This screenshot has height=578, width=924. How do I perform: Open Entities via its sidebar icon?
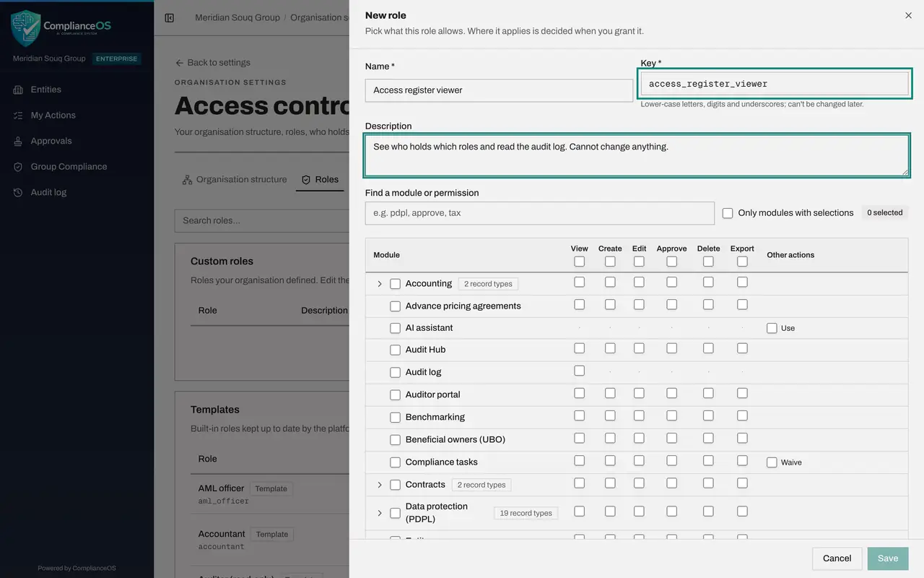[18, 90]
